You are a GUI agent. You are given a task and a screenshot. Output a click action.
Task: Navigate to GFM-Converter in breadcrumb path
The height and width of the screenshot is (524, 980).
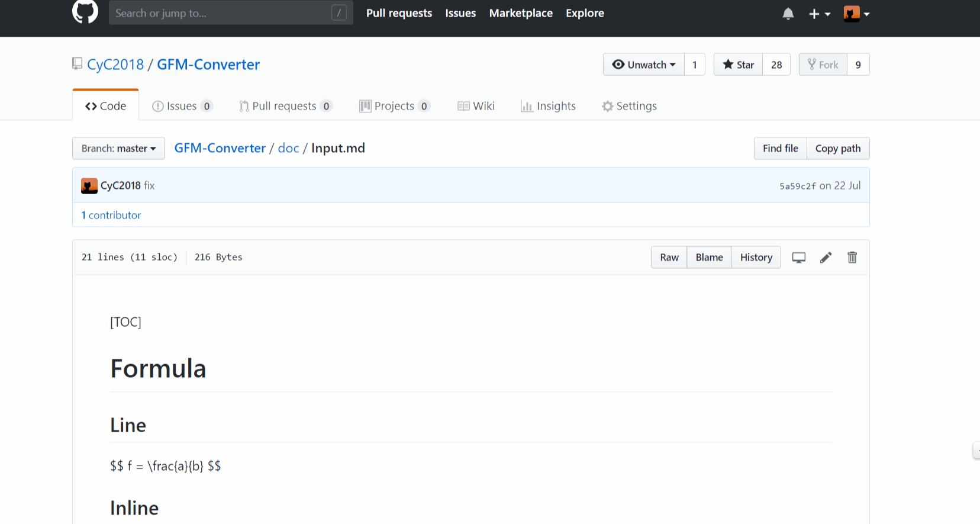point(220,148)
